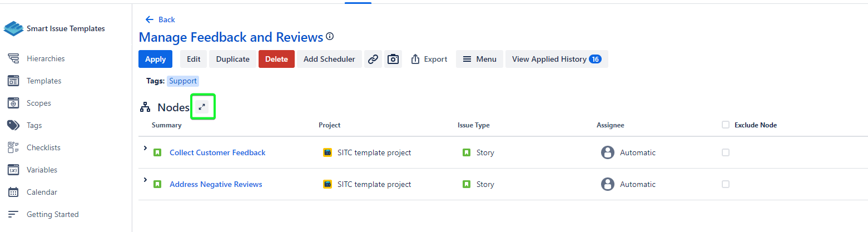
Task: Click the camera snapshot icon button
Action: [x=393, y=59]
